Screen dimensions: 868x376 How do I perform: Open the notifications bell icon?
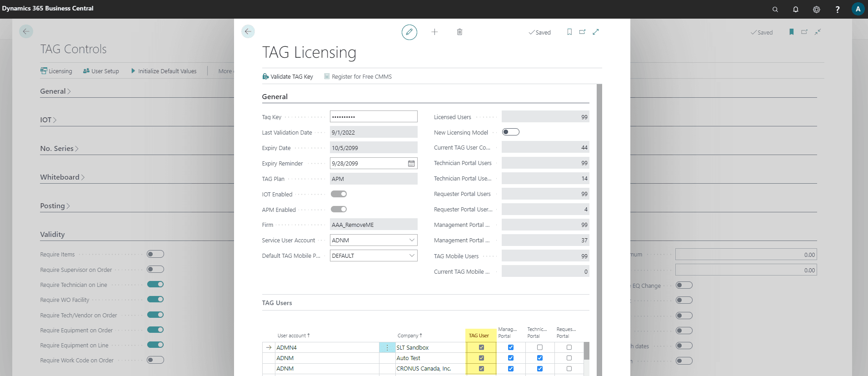(x=796, y=10)
